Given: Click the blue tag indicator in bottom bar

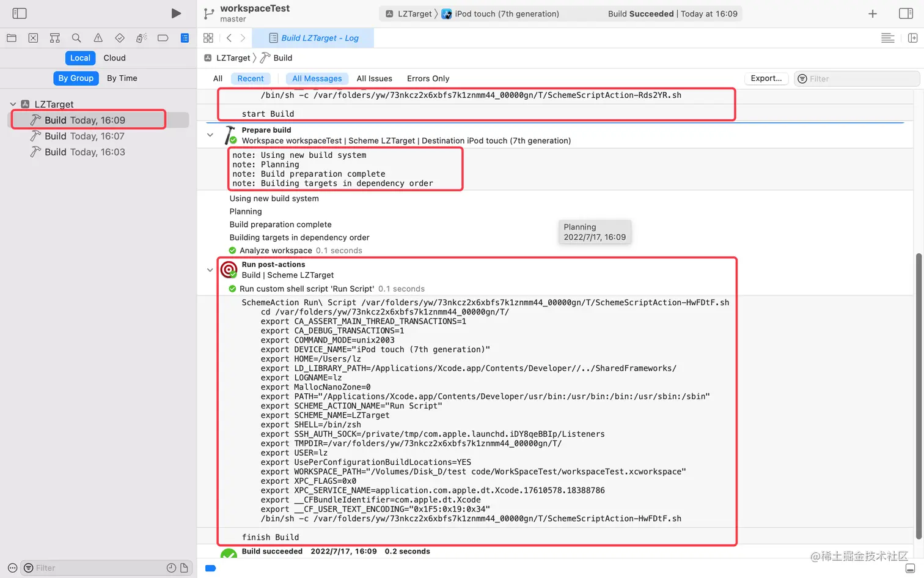Looking at the screenshot, I should click(211, 568).
